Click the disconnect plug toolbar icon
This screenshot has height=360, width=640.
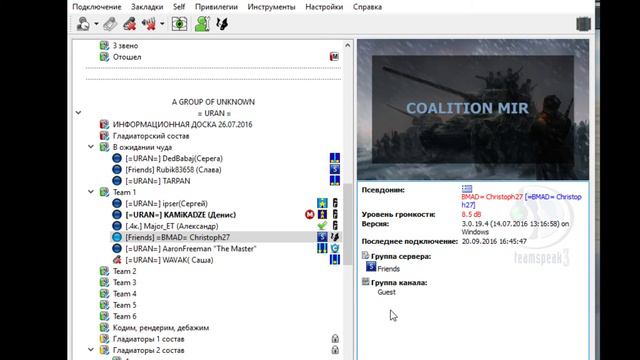(110, 24)
